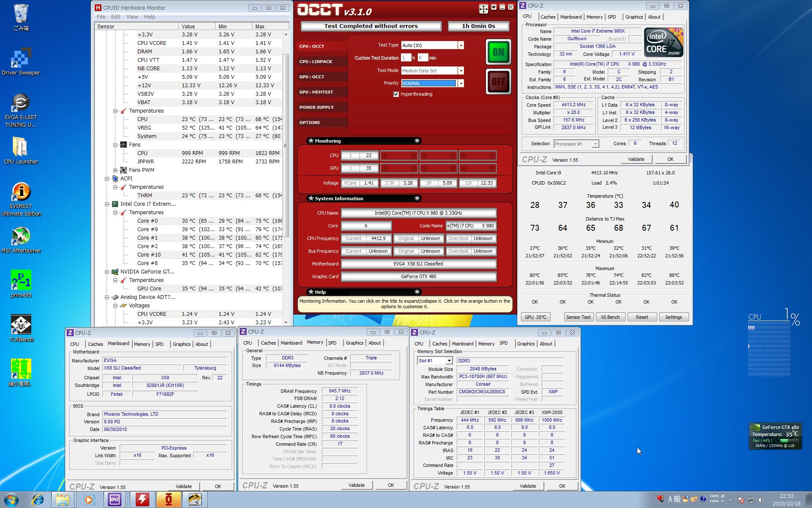Click the XS Bench button

coord(610,317)
